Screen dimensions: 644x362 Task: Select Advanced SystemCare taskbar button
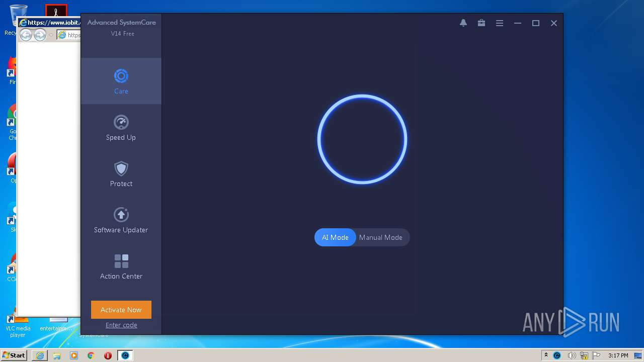pyautogui.click(x=125, y=355)
